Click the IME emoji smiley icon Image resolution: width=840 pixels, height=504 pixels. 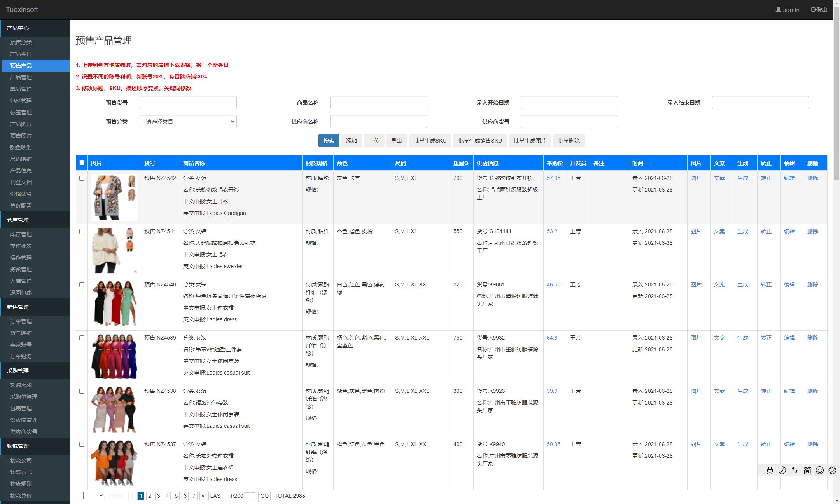[x=819, y=470]
